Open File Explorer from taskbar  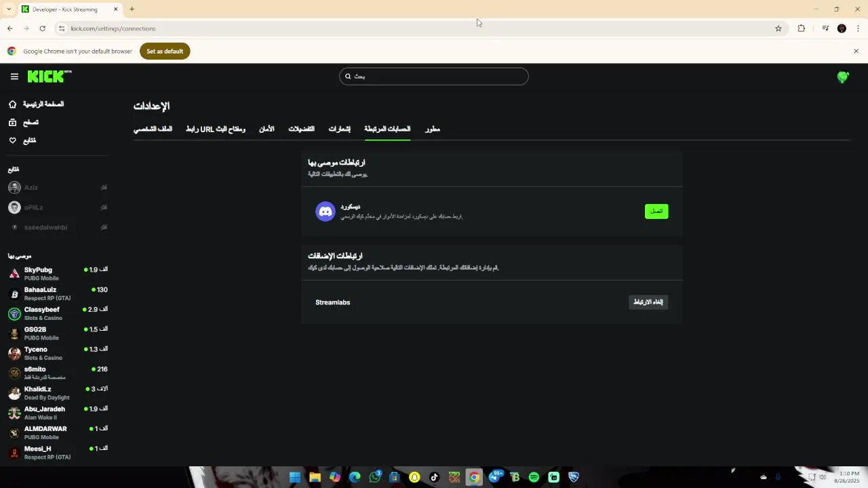[x=315, y=477]
